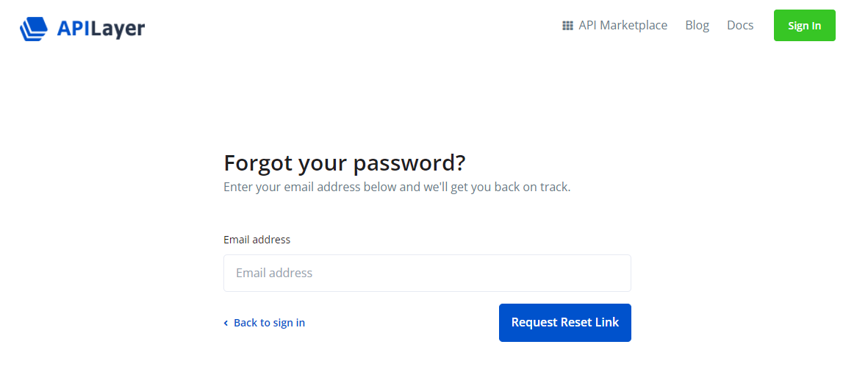Select the word Marketplace in the header nav

point(634,26)
